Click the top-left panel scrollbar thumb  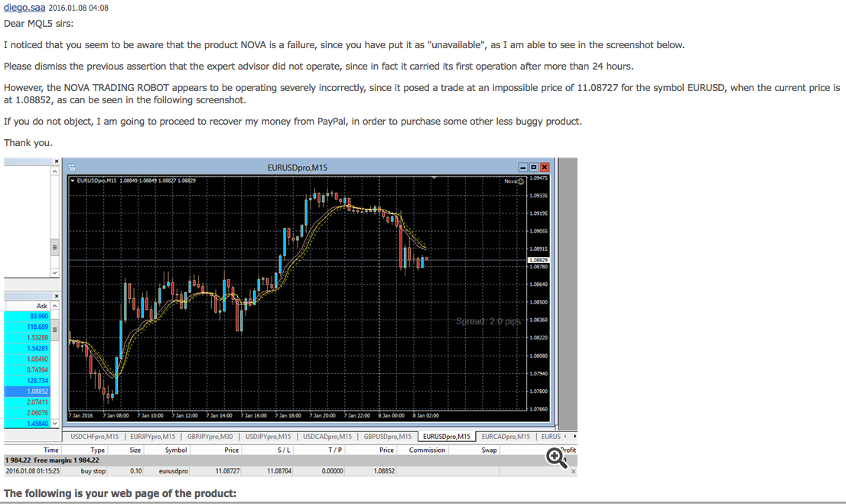pyautogui.click(x=54, y=247)
